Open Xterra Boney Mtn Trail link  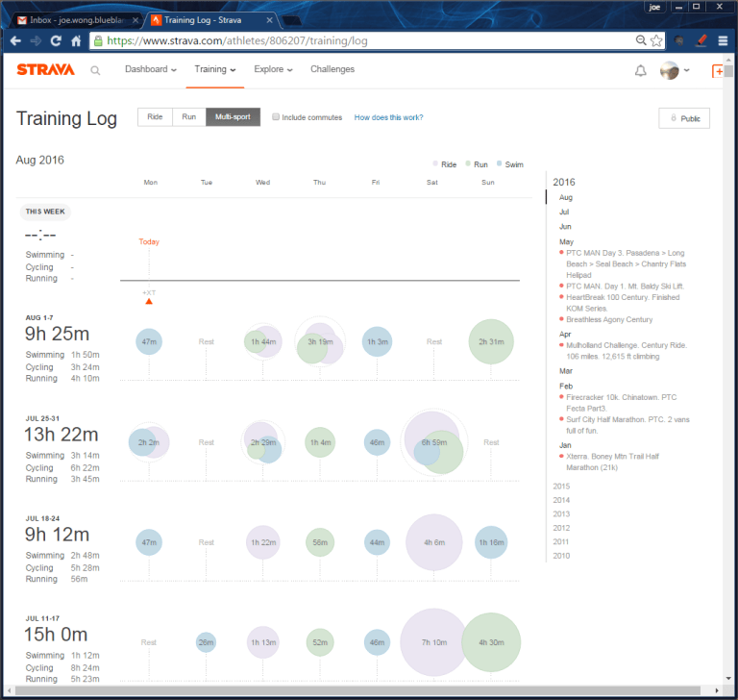pyautogui.click(x=612, y=462)
